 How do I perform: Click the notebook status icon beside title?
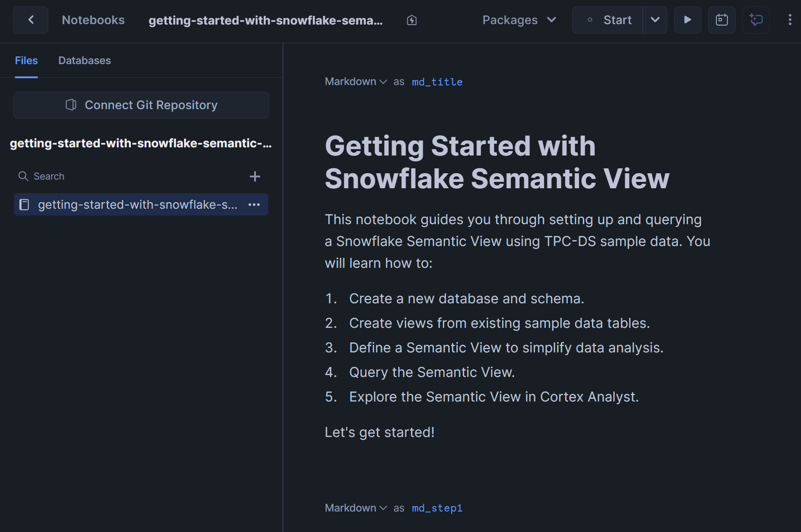[x=412, y=20]
